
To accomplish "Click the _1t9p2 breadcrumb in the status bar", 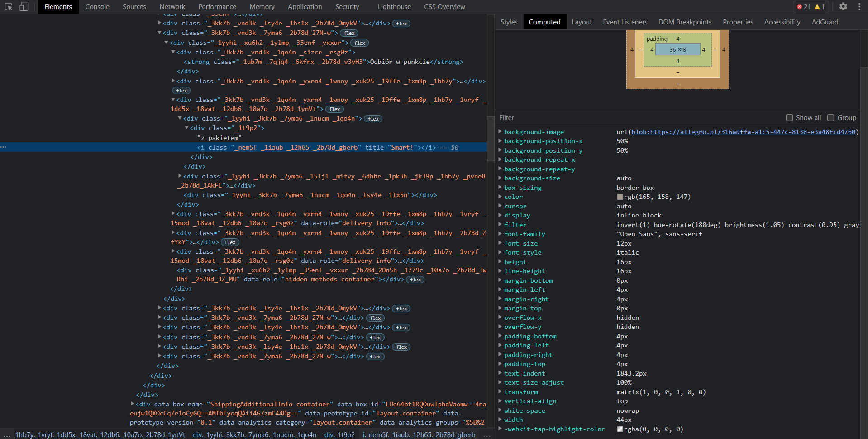I will (340, 434).
